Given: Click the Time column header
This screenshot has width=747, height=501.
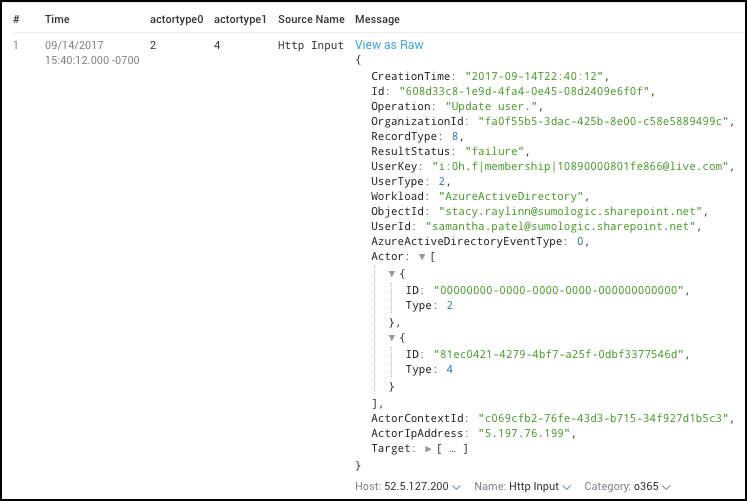Looking at the screenshot, I should pos(57,19).
